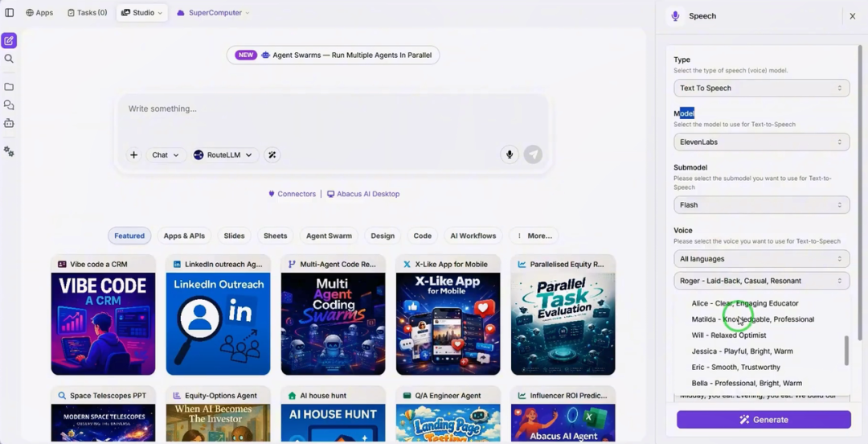Click the send arrow button
868x444 pixels.
coord(533,154)
